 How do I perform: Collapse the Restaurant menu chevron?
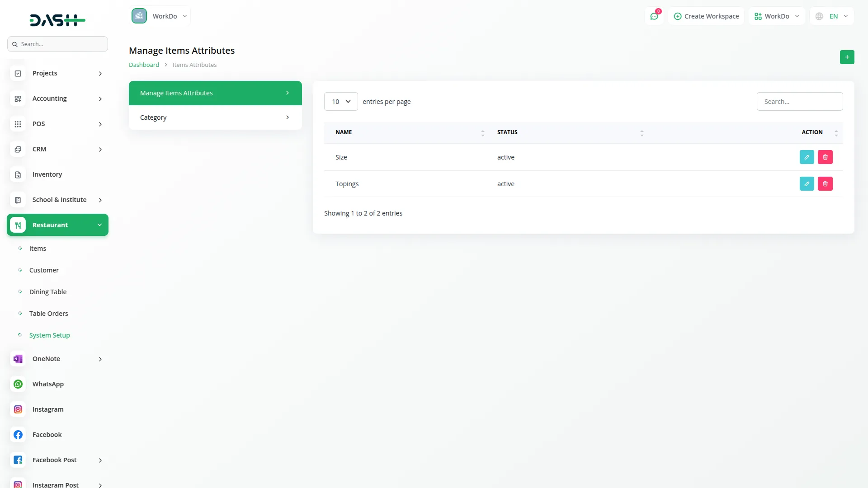click(x=99, y=225)
